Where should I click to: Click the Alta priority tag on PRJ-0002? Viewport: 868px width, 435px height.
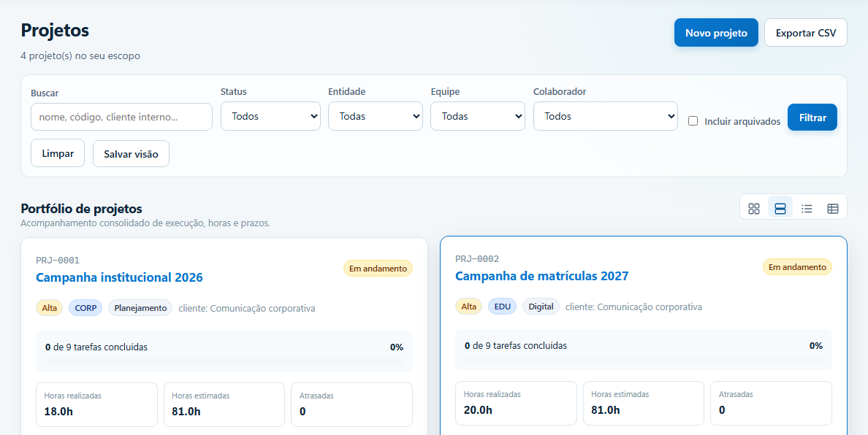469,307
